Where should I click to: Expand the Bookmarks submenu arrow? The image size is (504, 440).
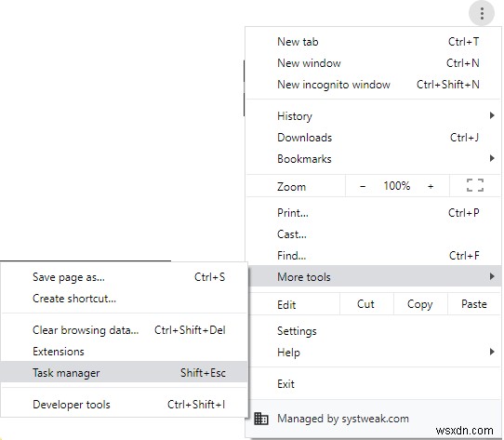point(492,158)
